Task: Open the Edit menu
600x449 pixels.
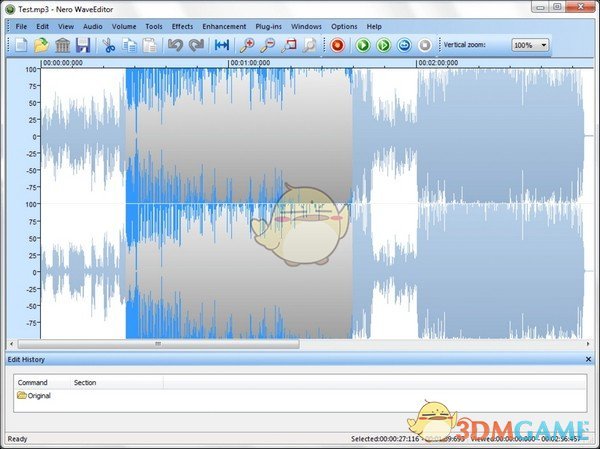Action: (42, 26)
